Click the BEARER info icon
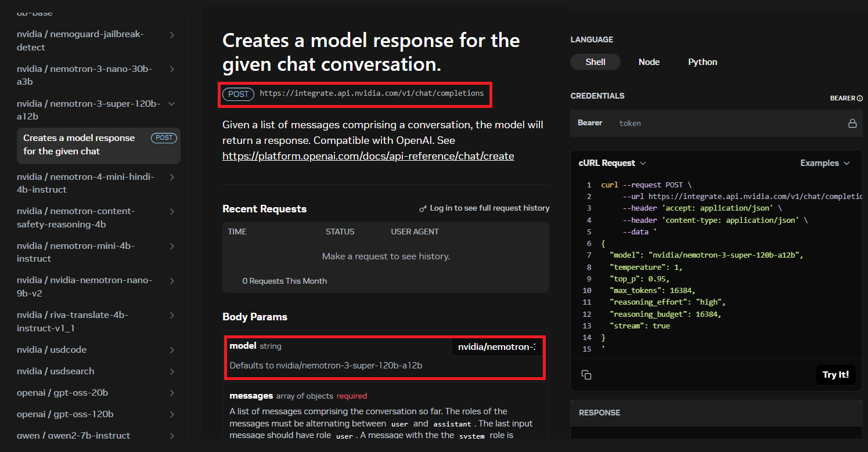This screenshot has width=868, height=452. tap(860, 98)
